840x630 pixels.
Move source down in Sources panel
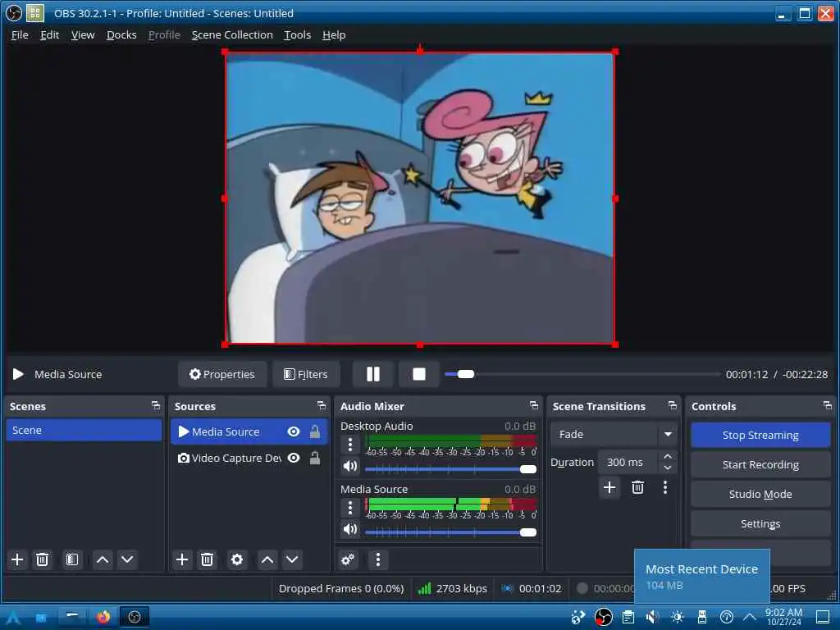coord(292,559)
